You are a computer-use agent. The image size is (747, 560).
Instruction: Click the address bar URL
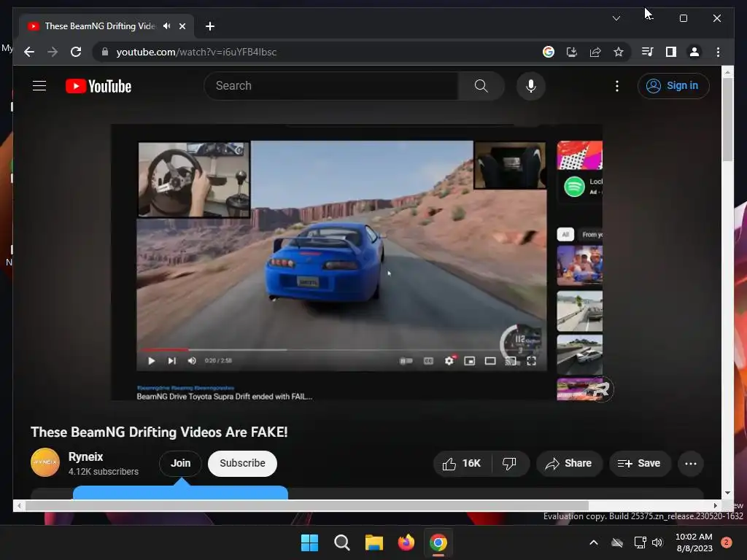pos(196,52)
